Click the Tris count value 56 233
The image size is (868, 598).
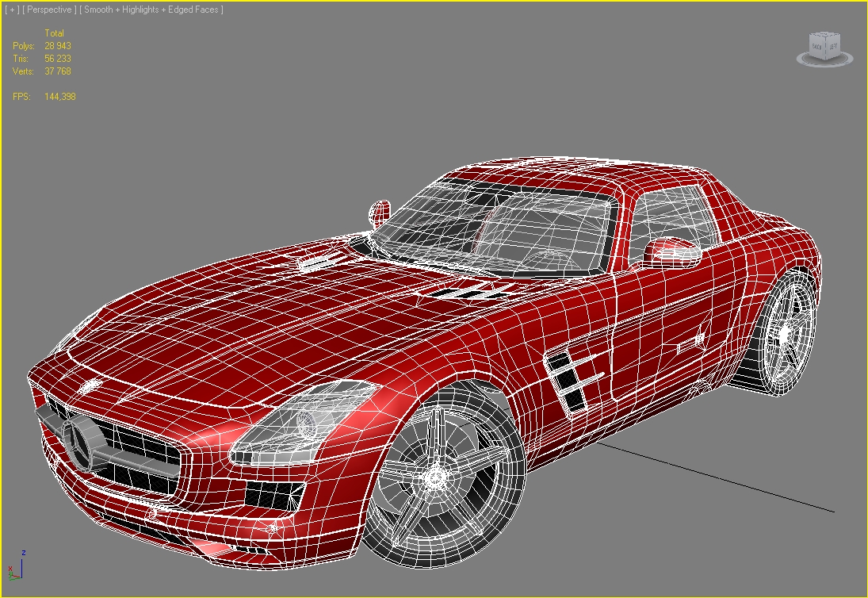[x=58, y=59]
